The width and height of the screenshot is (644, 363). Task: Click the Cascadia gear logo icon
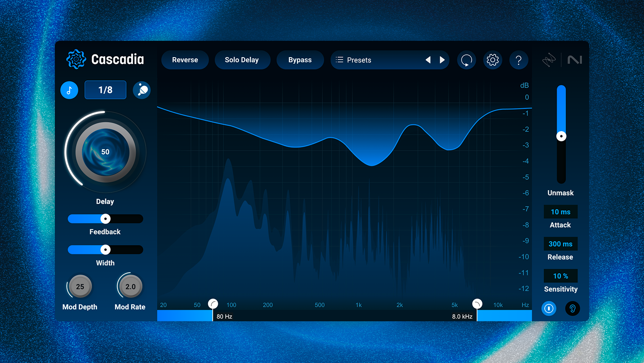point(76,59)
